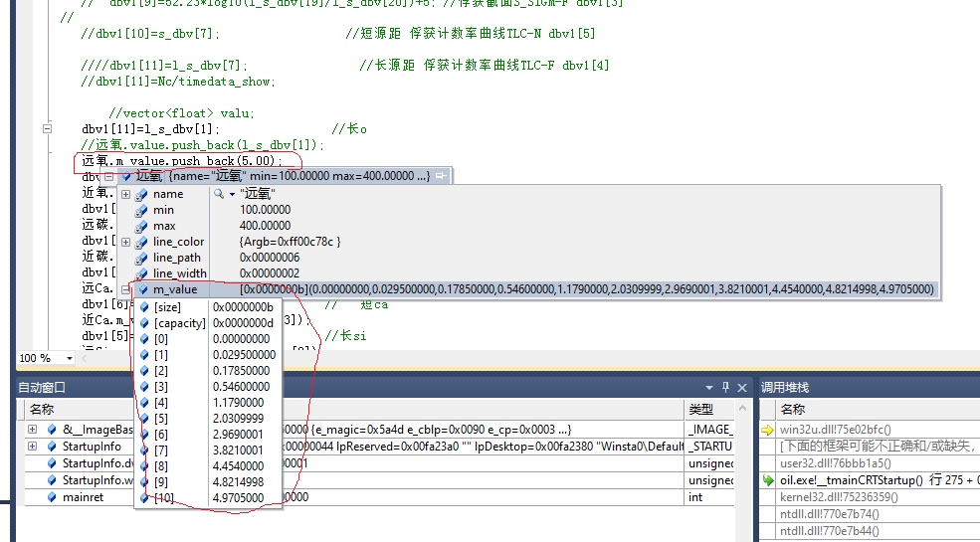Select element [6] value 2.9690001
980x542 pixels.
239,435
